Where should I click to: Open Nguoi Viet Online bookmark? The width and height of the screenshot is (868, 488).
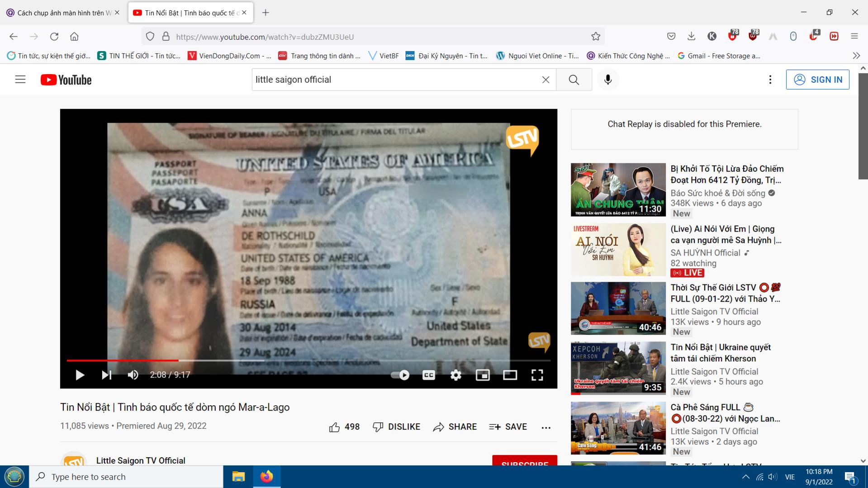click(x=538, y=56)
